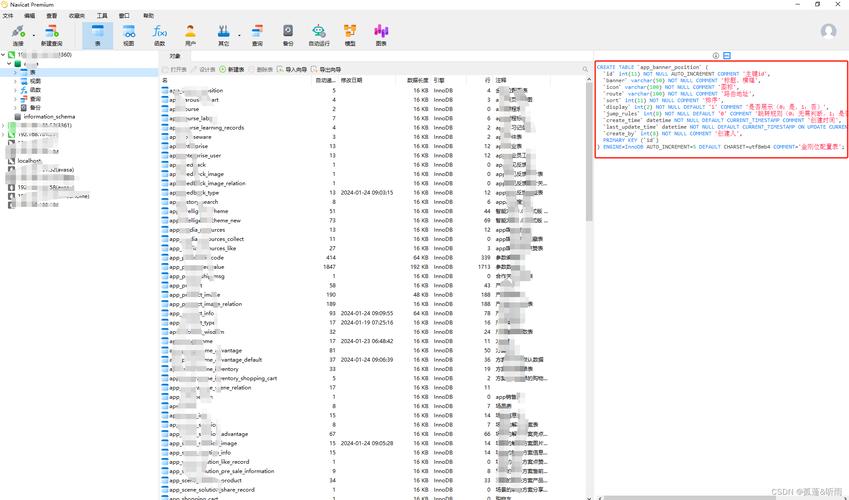Click the user avatar icon at top right
Screen dimensions: 849x500
[828, 31]
